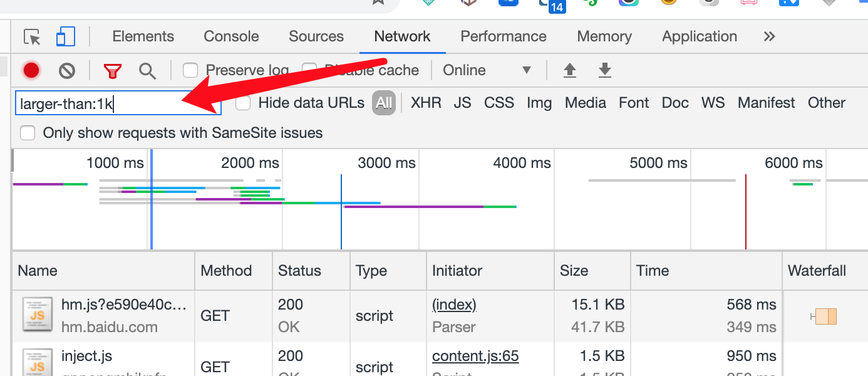Toggle the red filter funnel icon

pyautogui.click(x=113, y=71)
